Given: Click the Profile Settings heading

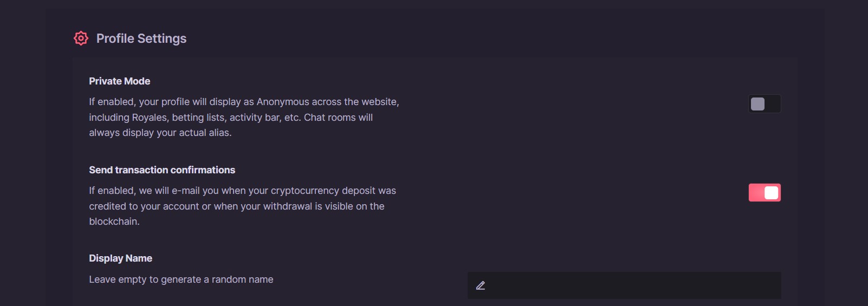Looking at the screenshot, I should pos(141,38).
